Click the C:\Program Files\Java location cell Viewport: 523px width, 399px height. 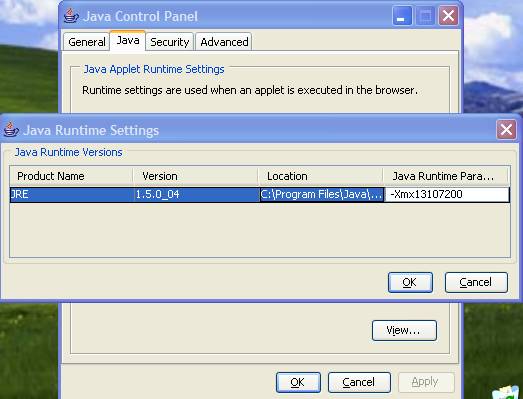tap(322, 194)
